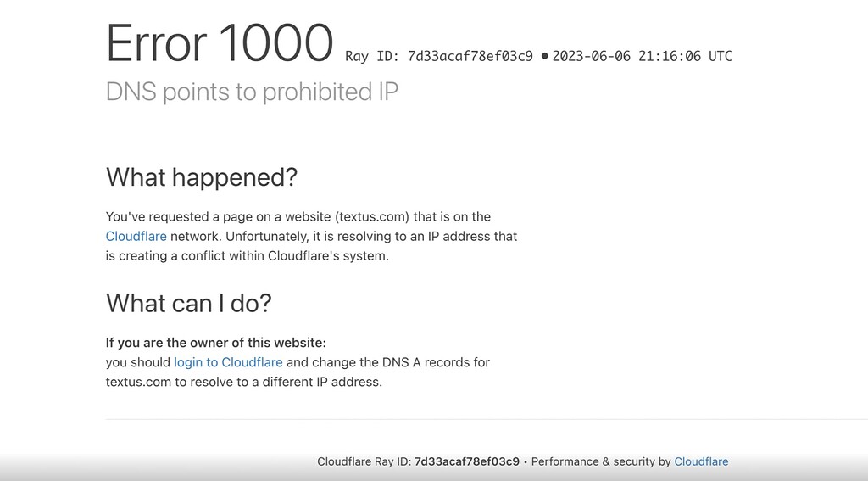
Task: Click the bullet dot before the timestamp
Action: [545, 56]
